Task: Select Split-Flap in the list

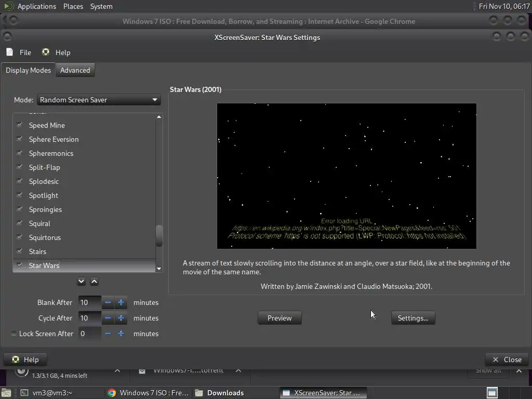Action: pos(45,167)
